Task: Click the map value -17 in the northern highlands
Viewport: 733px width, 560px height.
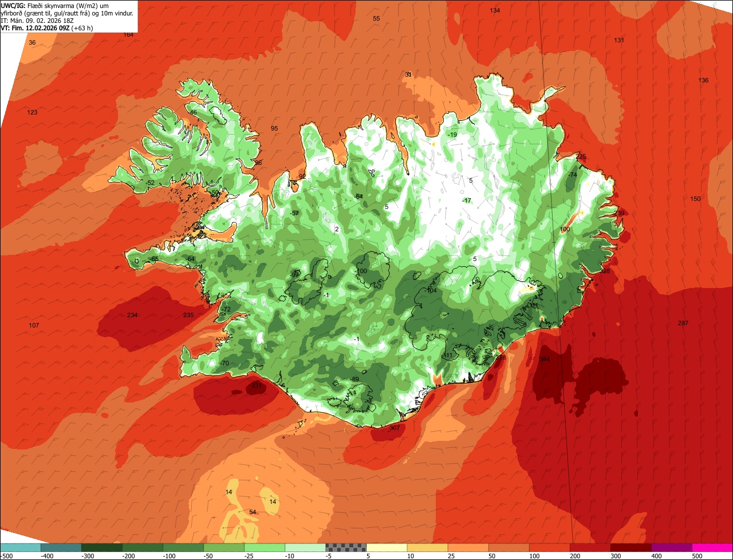Action: coord(466,200)
